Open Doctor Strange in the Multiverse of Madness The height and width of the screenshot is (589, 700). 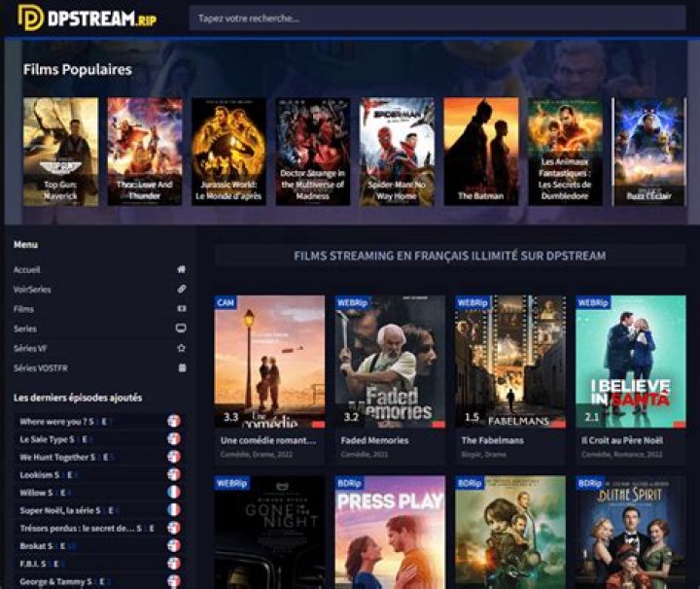click(312, 152)
